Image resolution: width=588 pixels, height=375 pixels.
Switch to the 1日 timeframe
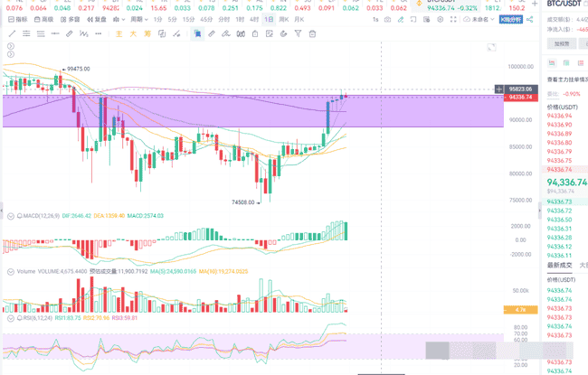point(269,18)
